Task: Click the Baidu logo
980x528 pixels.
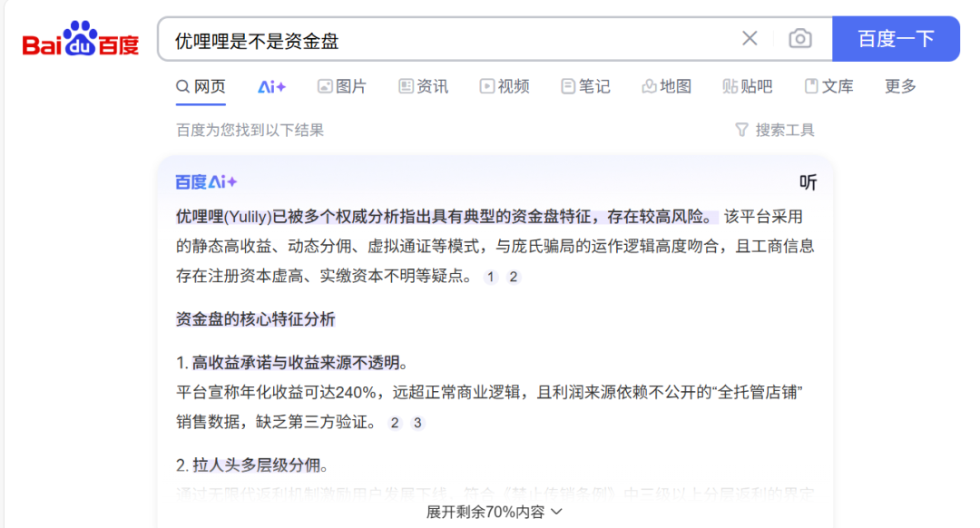Action: point(81,39)
